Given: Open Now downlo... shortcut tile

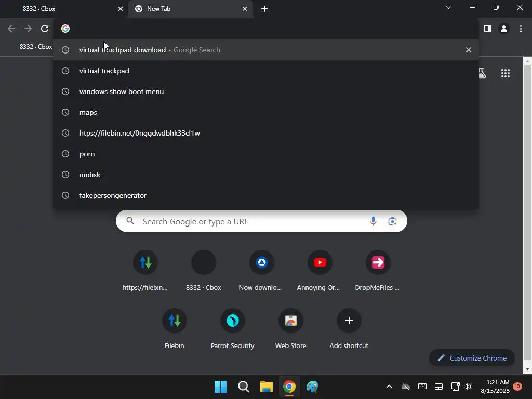Looking at the screenshot, I should click(x=262, y=271).
